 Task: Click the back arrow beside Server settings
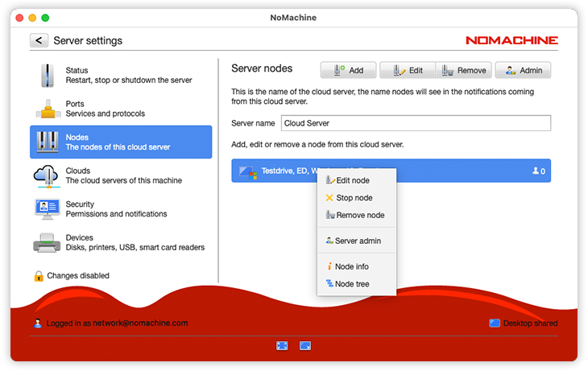(x=39, y=40)
